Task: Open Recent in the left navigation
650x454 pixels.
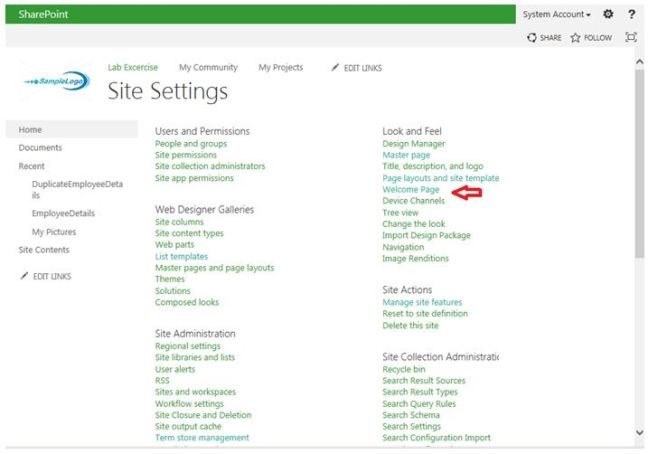Action: pos(32,166)
